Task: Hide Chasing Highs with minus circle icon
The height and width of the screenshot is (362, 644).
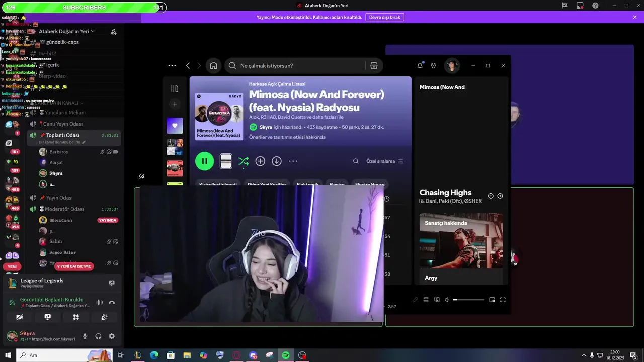Action: [491, 196]
